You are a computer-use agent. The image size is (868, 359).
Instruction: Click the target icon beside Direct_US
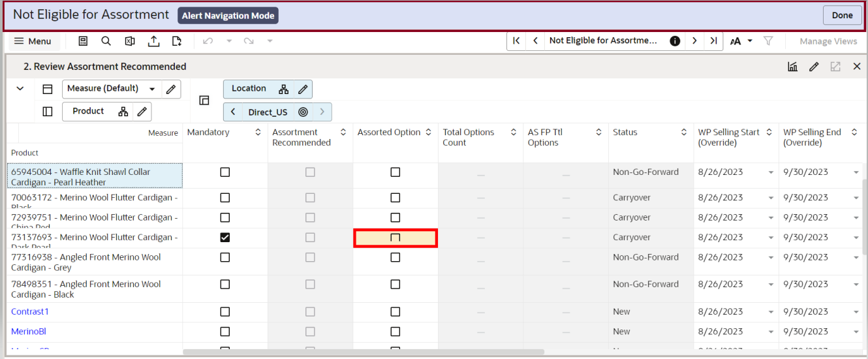point(303,112)
